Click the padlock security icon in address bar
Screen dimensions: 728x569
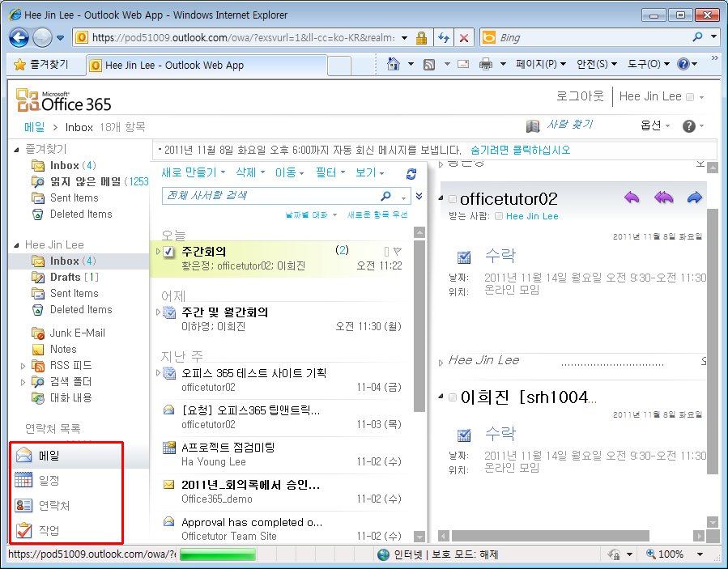tap(422, 37)
